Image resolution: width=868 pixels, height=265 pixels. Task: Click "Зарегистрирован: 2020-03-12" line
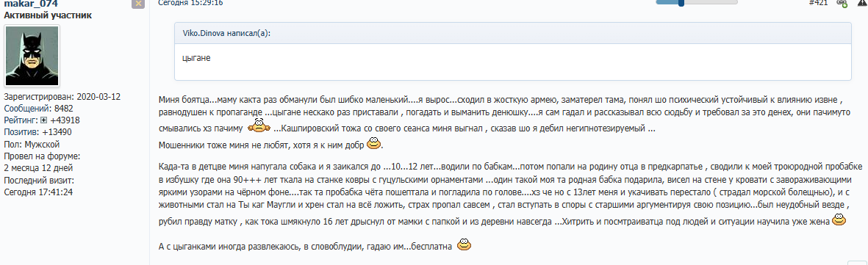[62, 96]
